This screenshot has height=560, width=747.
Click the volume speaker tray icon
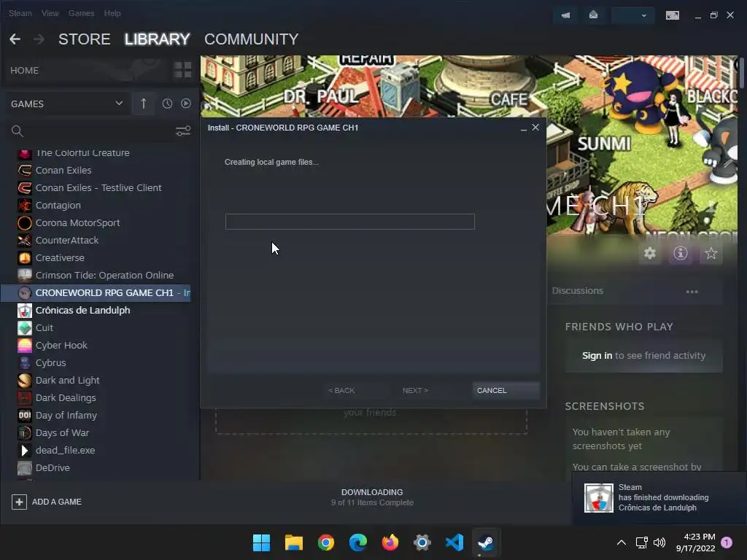[659, 542]
